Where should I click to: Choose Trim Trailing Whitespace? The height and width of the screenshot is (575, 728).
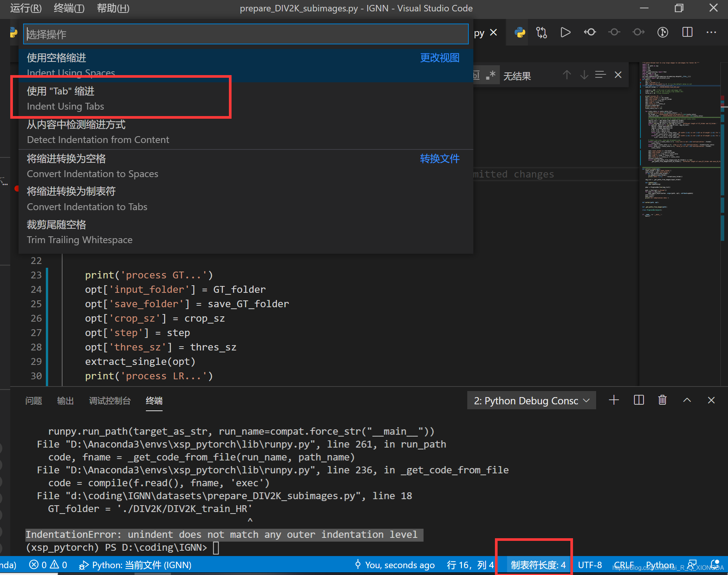246,232
